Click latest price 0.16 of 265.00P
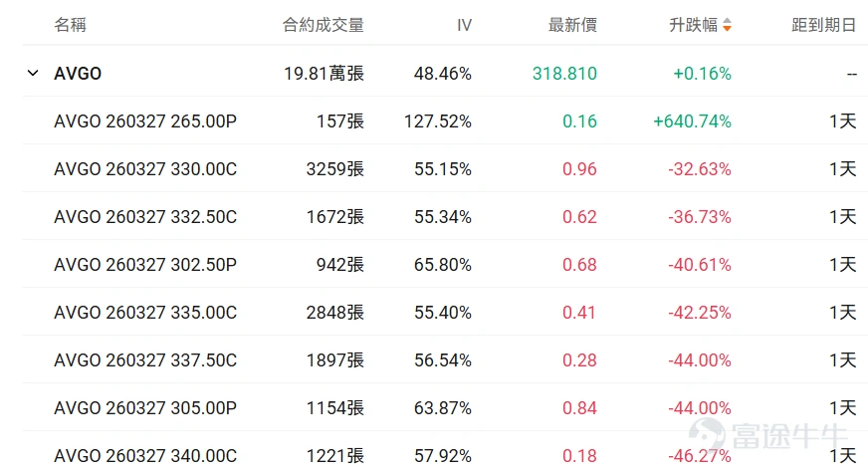The width and height of the screenshot is (868, 472). click(x=579, y=121)
